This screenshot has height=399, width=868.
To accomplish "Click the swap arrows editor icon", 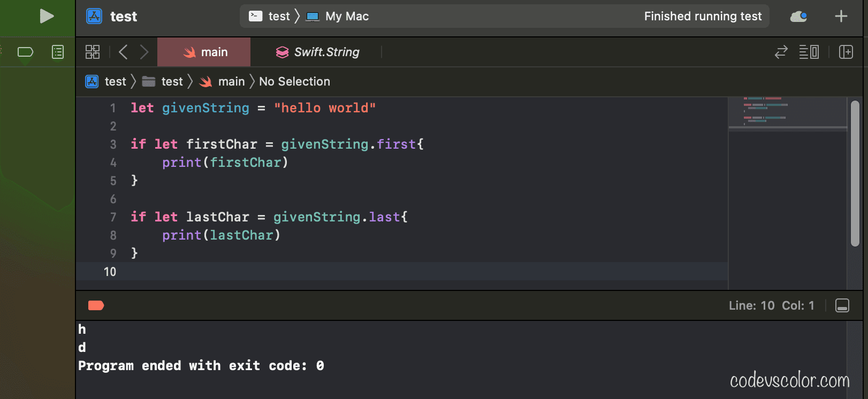I will click(x=781, y=52).
